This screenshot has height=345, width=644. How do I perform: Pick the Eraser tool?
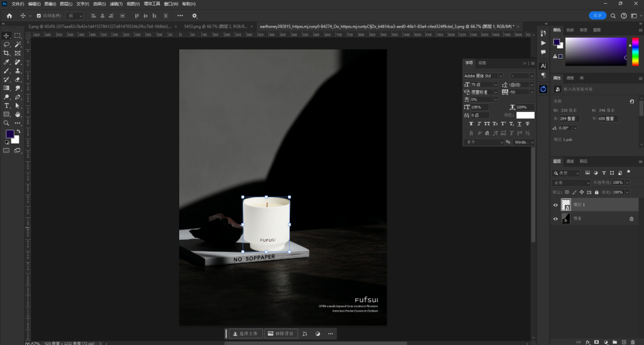[x=18, y=80]
